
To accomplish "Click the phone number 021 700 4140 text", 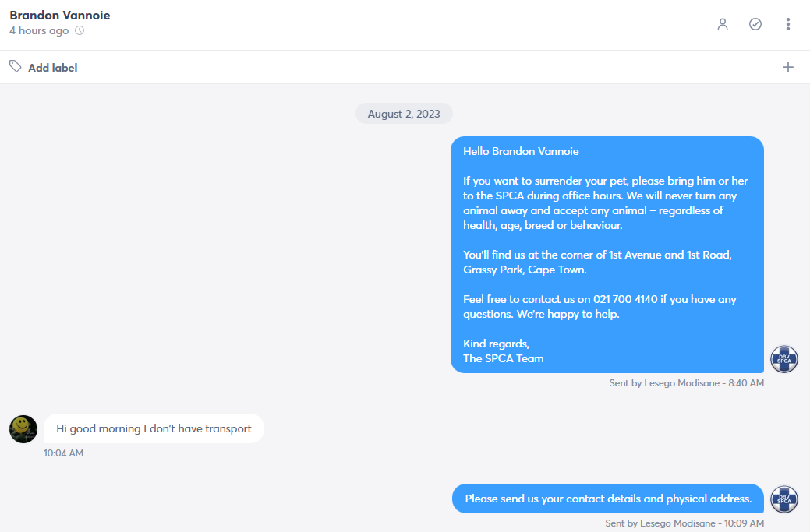I will pos(625,299).
